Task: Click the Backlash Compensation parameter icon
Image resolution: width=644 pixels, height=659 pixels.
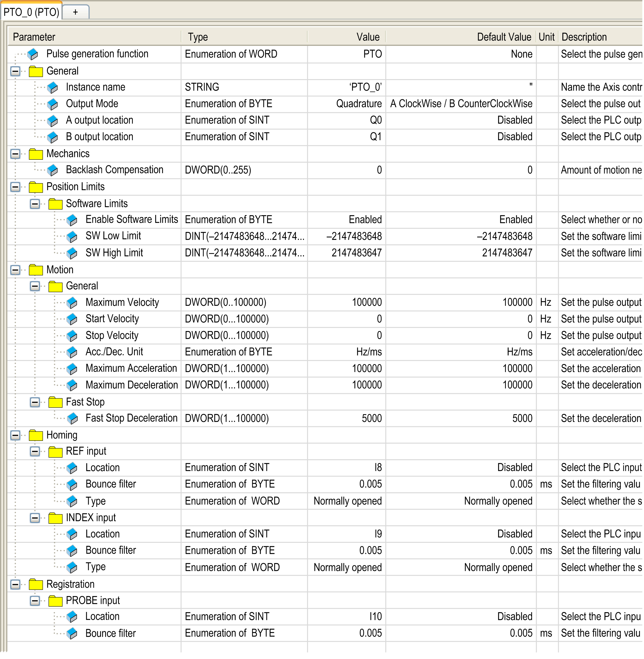Action: click(x=52, y=170)
